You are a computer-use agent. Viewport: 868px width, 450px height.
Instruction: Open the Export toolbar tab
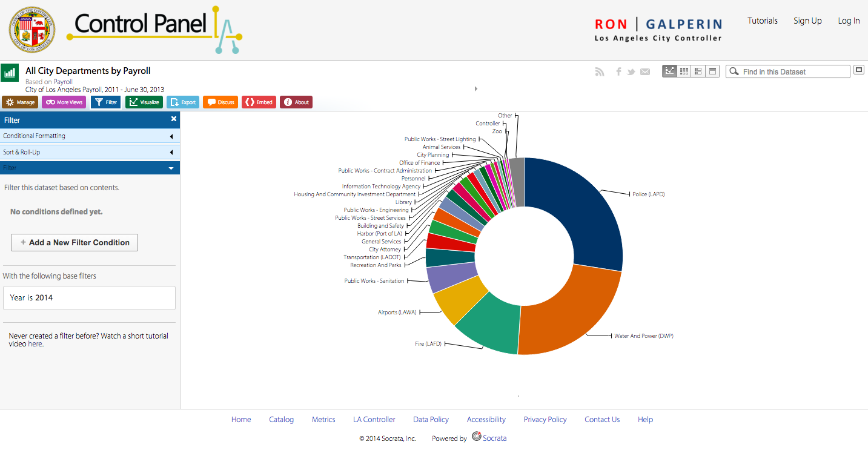183,102
